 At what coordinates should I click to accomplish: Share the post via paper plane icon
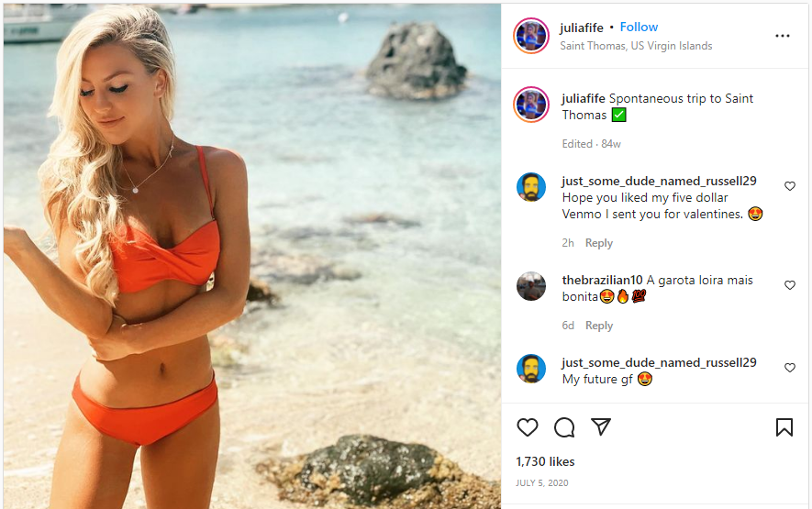(601, 426)
